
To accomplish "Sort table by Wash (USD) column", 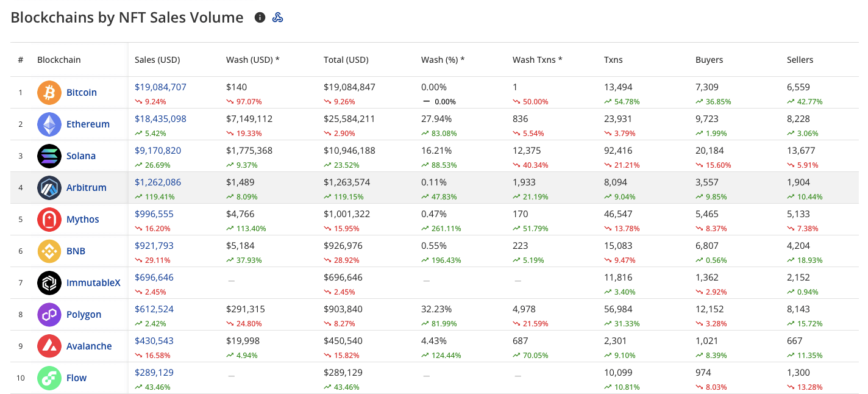I will 252,60.
